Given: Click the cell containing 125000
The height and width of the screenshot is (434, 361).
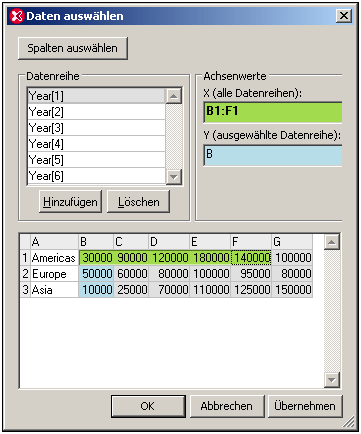Looking at the screenshot, I should click(251, 290).
